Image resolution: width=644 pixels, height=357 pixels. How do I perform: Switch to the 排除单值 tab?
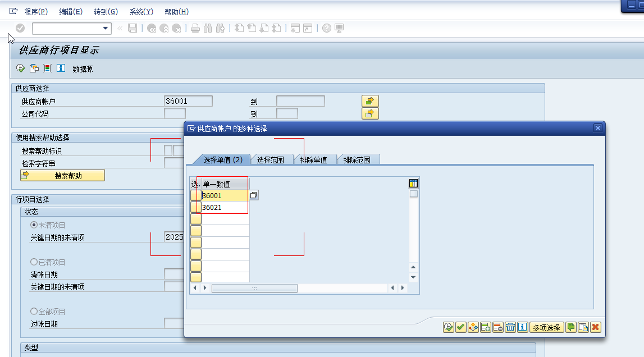click(314, 160)
